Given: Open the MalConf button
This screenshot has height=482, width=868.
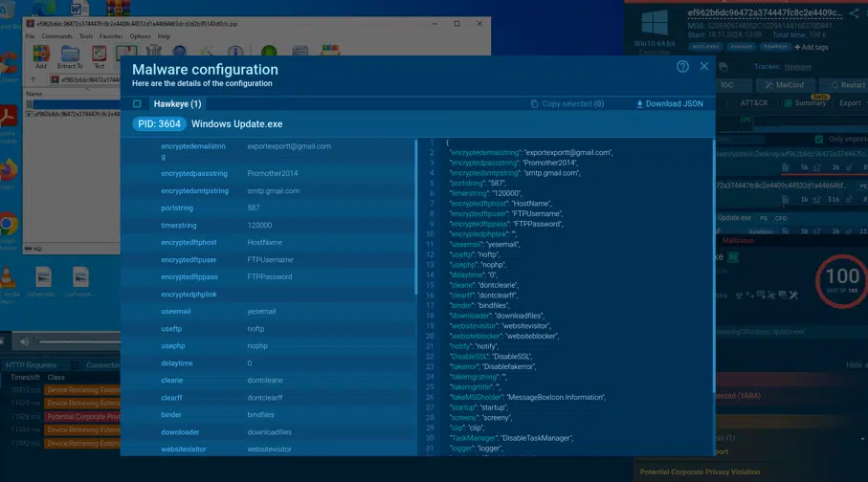Looking at the screenshot, I should pos(785,85).
